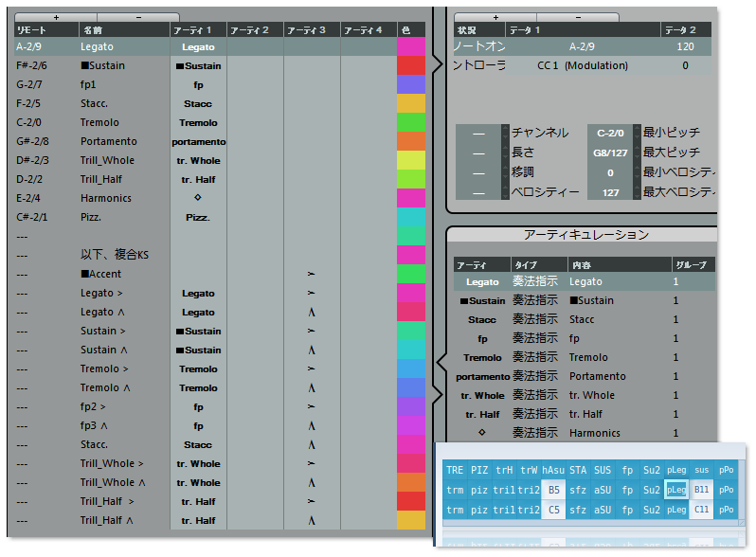
Task: Select the diamond harmonics symbol in E-2/4 row
Action: pyautogui.click(x=198, y=197)
